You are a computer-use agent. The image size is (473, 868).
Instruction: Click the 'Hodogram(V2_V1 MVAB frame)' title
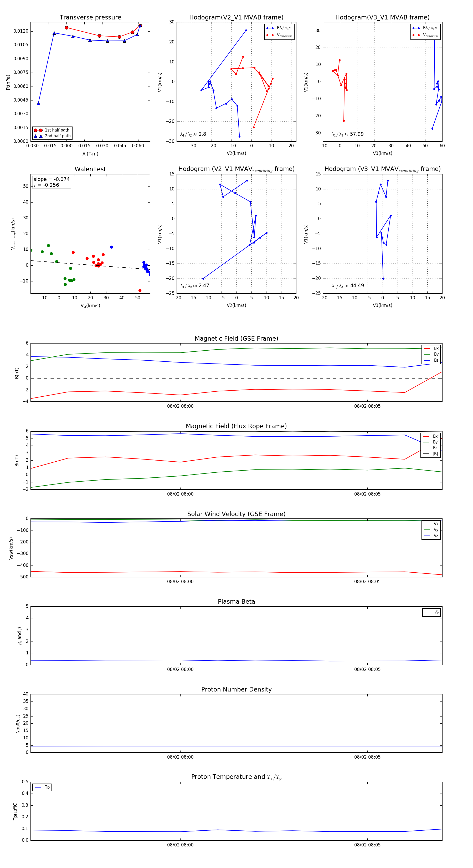tap(236, 18)
